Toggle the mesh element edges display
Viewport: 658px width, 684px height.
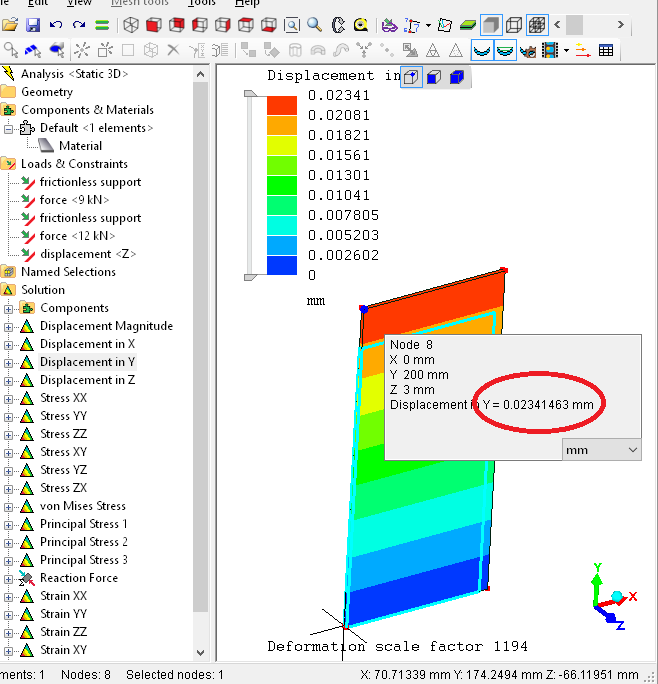point(537,25)
